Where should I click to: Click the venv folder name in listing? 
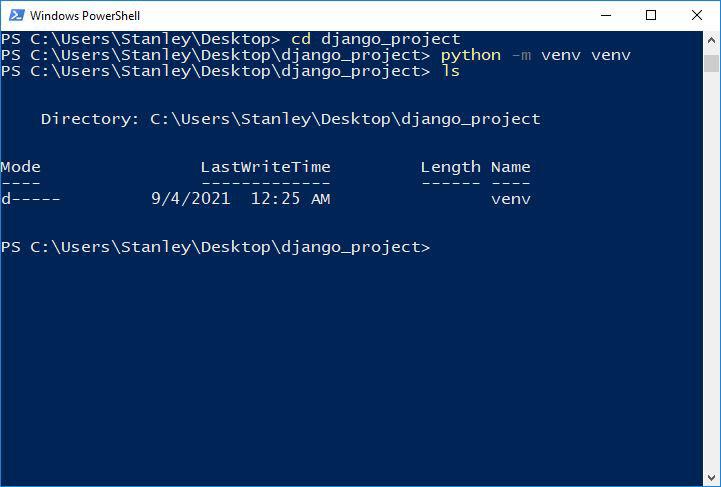click(x=510, y=199)
